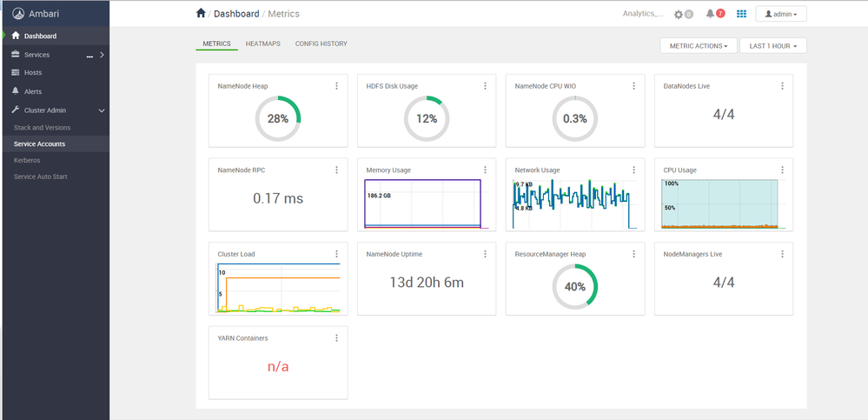Expand Services submenu arrow

(102, 55)
